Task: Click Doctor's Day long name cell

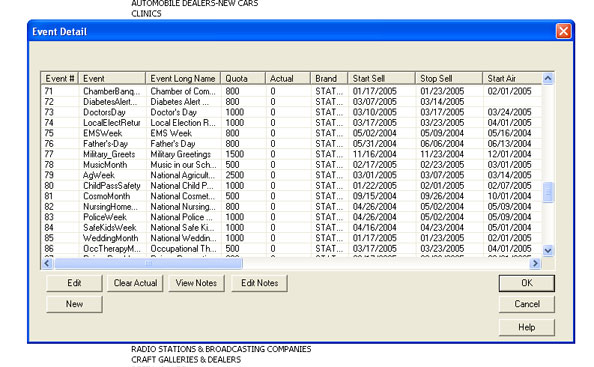Action: pyautogui.click(x=174, y=112)
